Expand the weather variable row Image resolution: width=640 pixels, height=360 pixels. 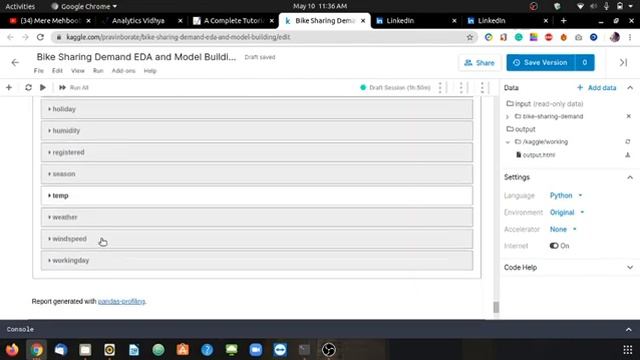pos(257,217)
